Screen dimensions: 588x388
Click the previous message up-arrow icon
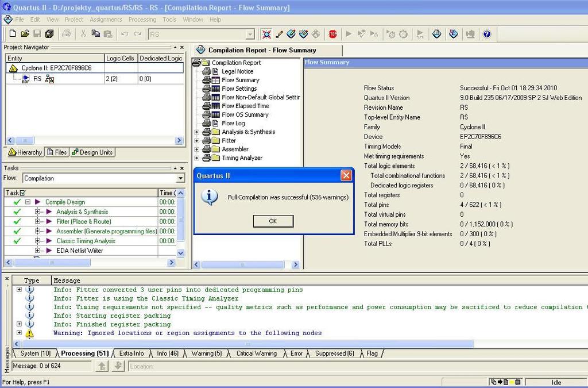(x=102, y=366)
